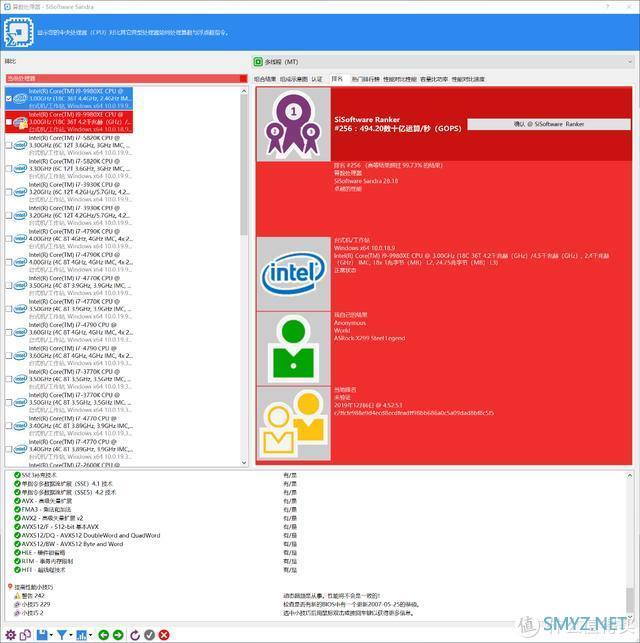Open dropdown arrow next to save icon

(51, 635)
